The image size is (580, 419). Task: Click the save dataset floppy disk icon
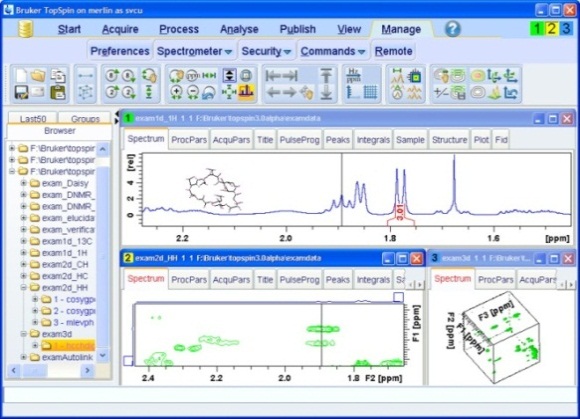[21, 92]
